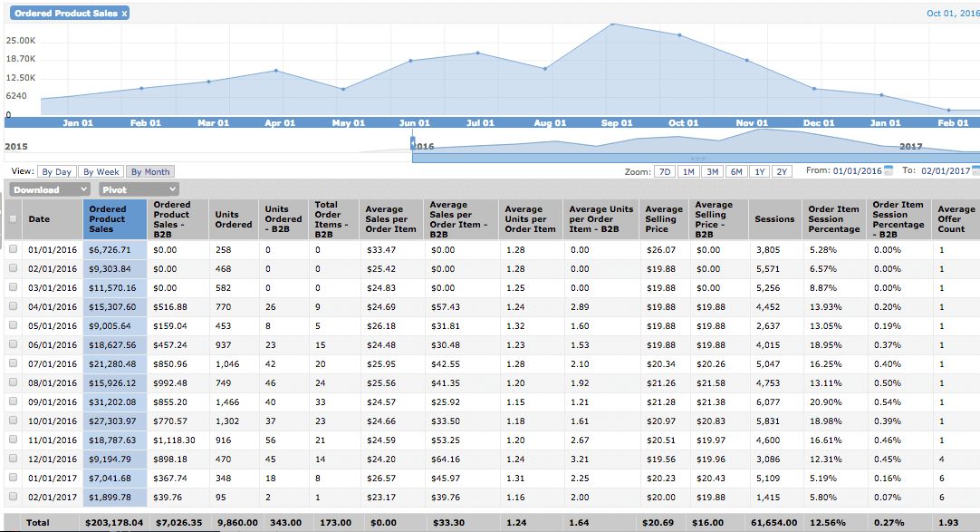Screen dimensions: 980x532
Task: Switch view to By Day
Action: coord(56,172)
